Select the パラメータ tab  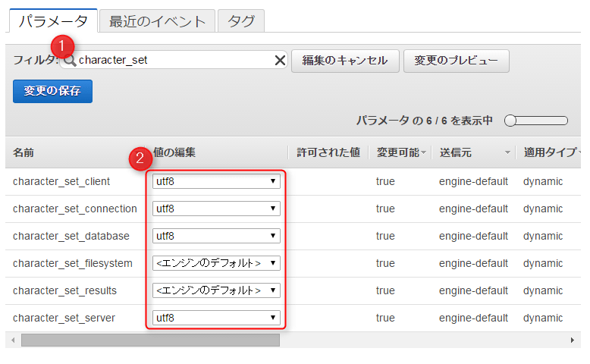pyautogui.click(x=53, y=21)
